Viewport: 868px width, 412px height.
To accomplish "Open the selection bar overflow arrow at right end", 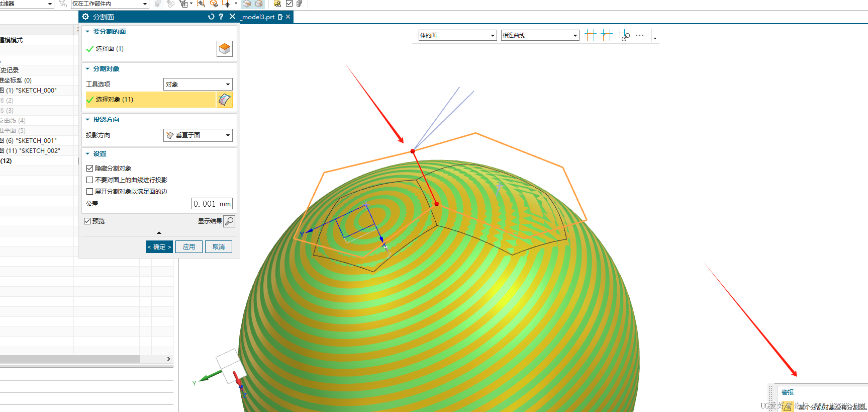I will click(x=655, y=38).
